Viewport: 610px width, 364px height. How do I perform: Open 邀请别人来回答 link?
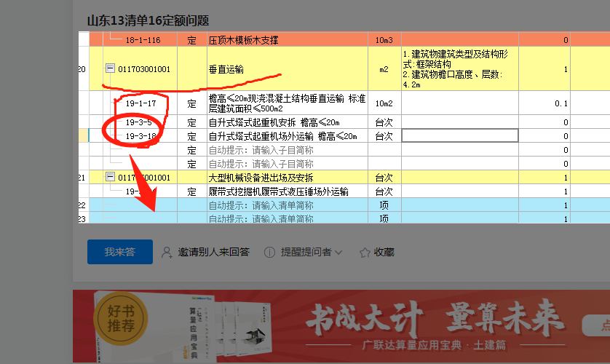click(213, 252)
